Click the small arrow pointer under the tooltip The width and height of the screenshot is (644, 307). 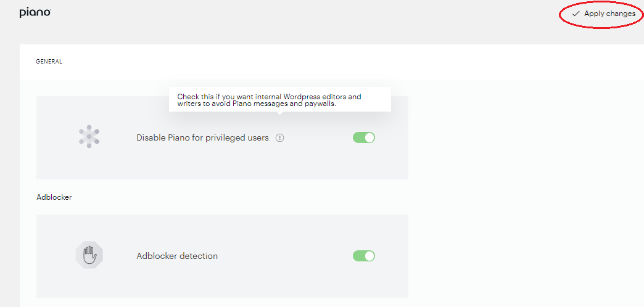(279, 113)
